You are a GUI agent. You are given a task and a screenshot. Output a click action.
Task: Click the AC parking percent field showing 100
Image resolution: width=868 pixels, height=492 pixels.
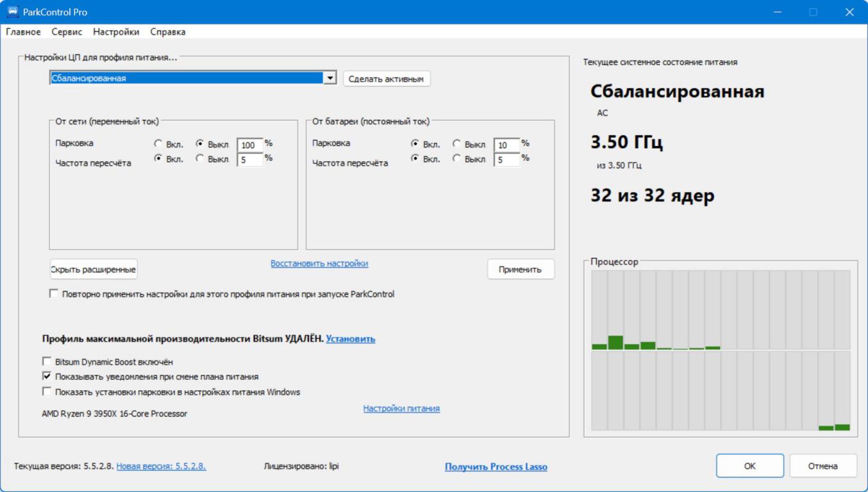click(x=249, y=145)
